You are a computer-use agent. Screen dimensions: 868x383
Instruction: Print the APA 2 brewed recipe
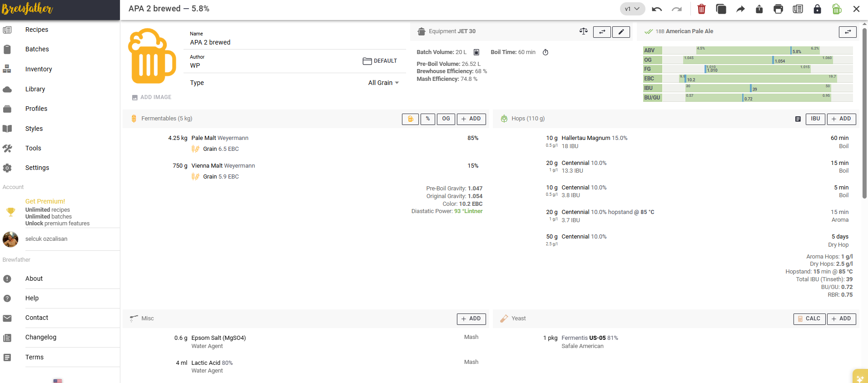778,9
